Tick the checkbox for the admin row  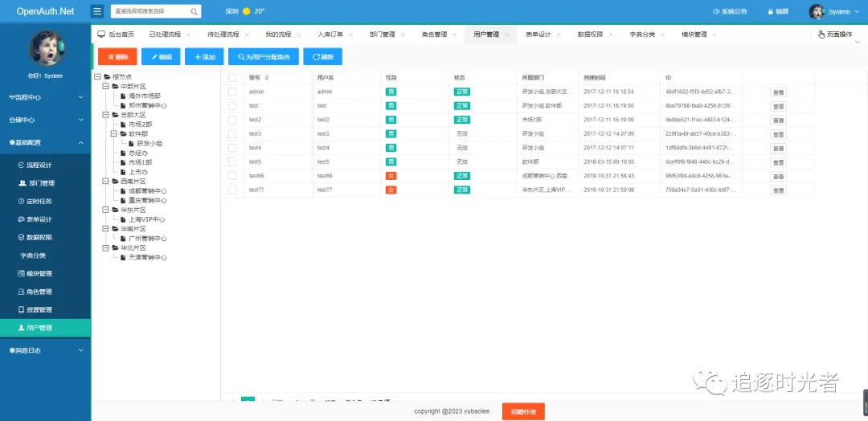click(x=232, y=92)
